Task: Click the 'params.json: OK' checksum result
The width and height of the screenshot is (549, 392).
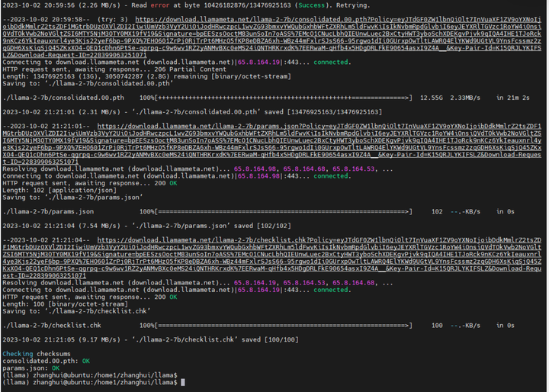Action: (30, 368)
